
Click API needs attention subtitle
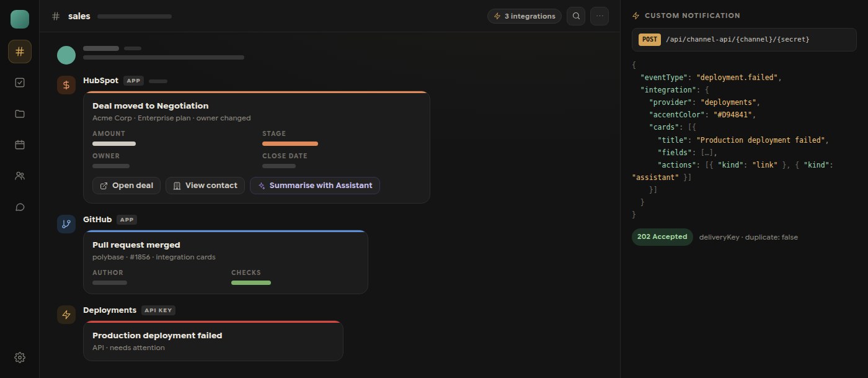pos(129,348)
